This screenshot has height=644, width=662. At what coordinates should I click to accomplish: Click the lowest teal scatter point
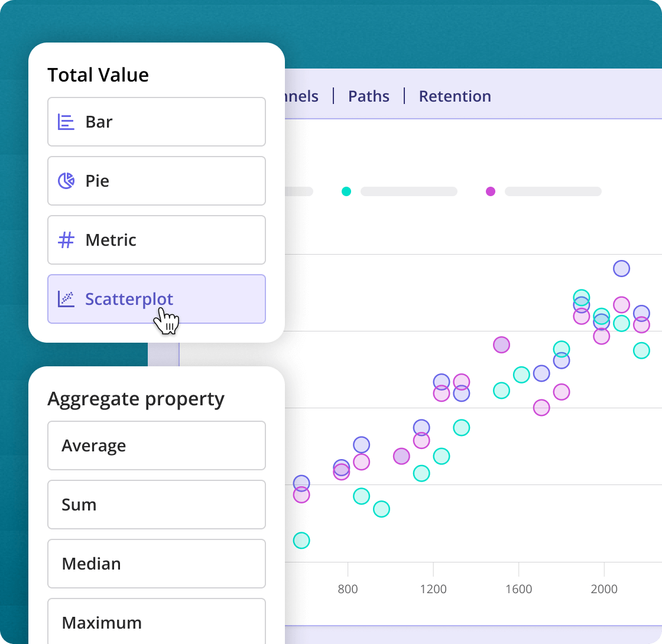301,540
